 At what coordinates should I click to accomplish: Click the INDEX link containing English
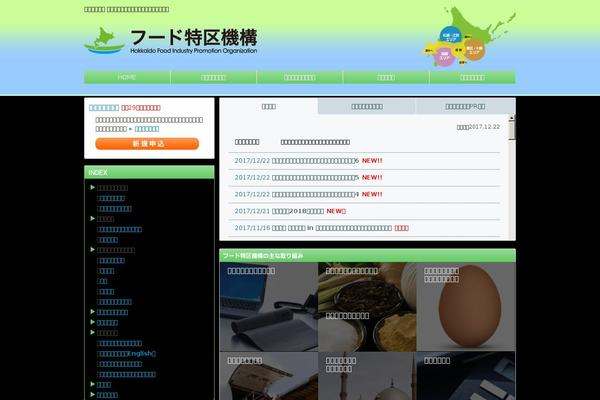[126, 354]
